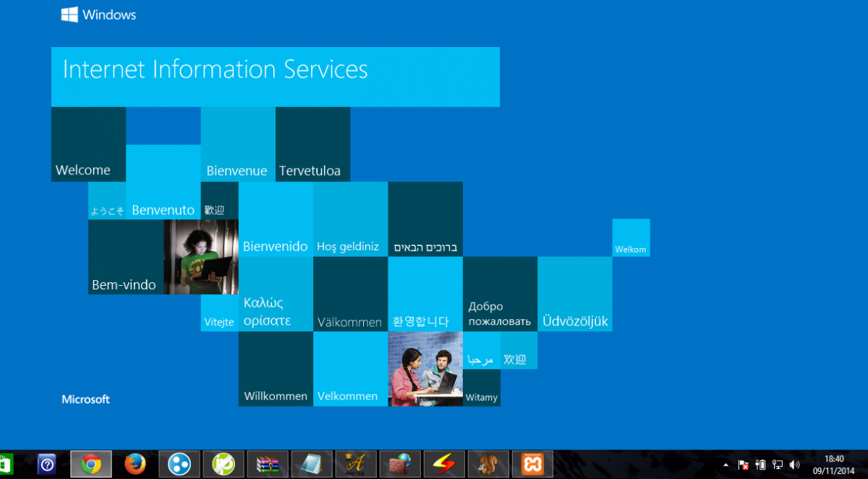Click the Arabic مرحبا tile
The width and height of the screenshot is (868, 479).
point(481,350)
